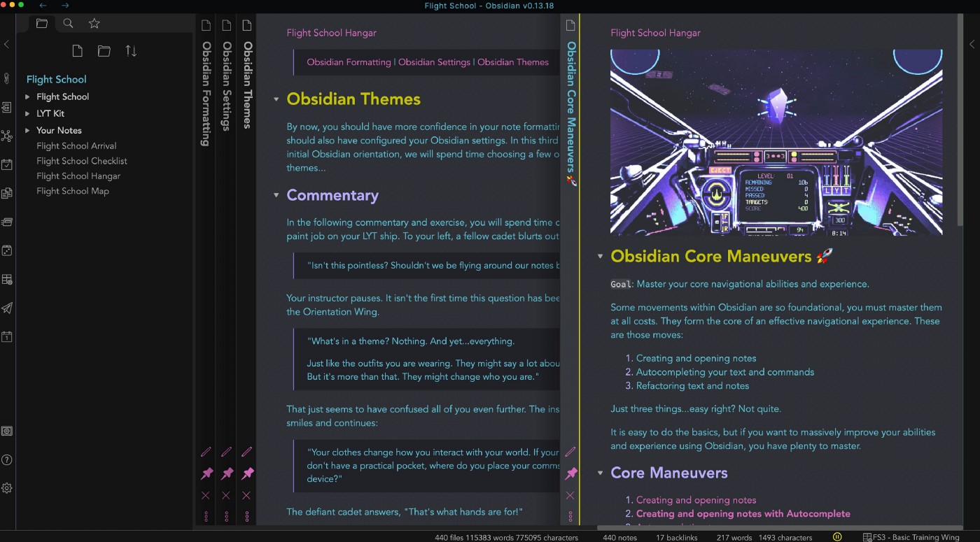Switch to the Search tab in the sidebar
Viewport: 980px width, 542px height.
point(68,23)
